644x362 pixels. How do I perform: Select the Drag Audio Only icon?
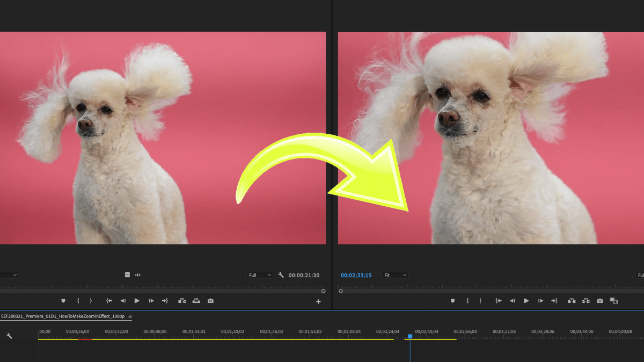pos(138,275)
